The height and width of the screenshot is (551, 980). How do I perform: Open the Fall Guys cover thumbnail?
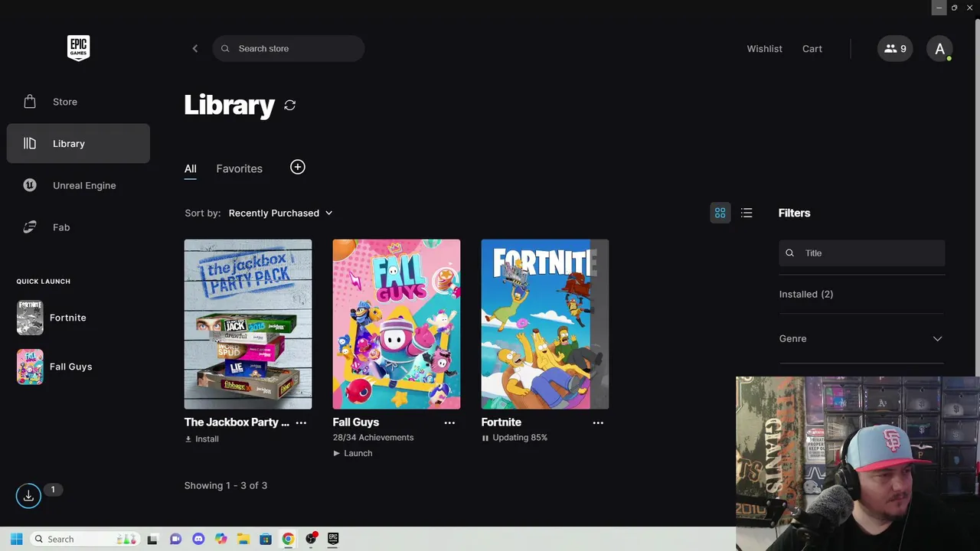397,324
